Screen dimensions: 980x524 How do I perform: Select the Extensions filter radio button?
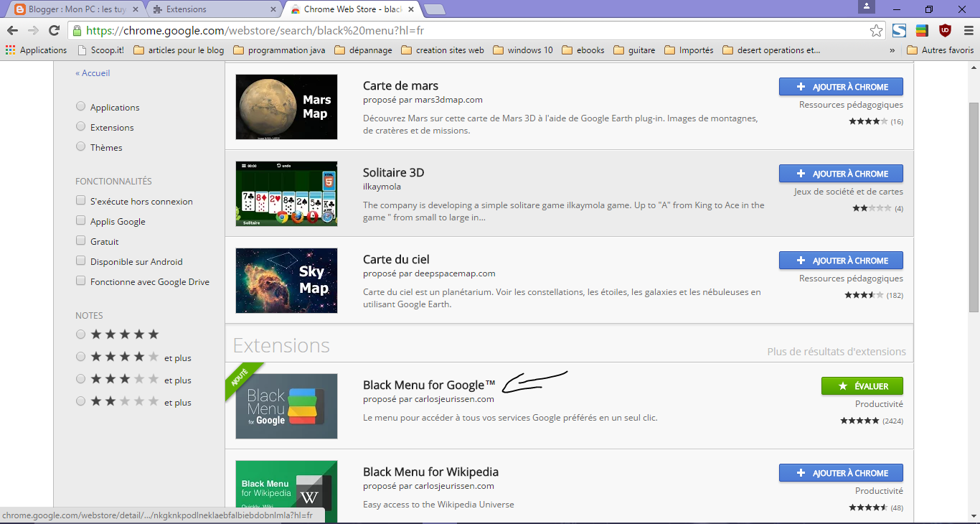tap(80, 126)
